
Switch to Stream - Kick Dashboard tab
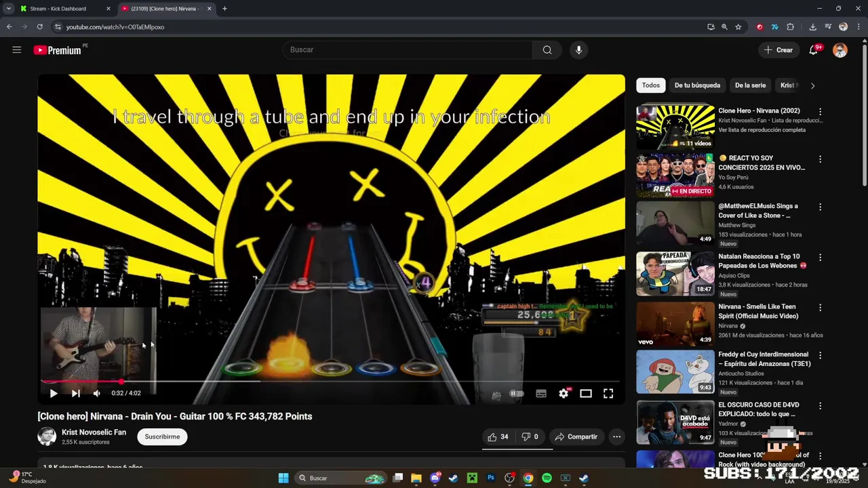[65, 9]
